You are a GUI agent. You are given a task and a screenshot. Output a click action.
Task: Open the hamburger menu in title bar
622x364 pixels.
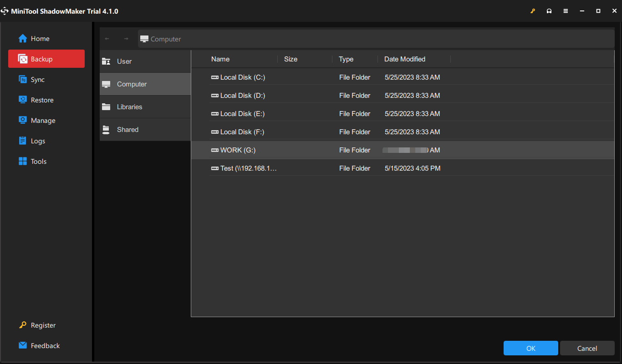[566, 11]
